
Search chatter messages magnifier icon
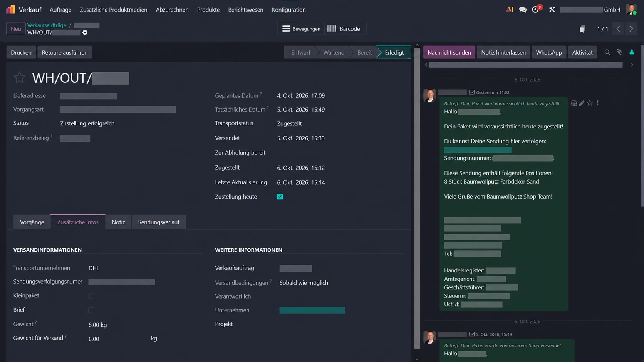pos(607,52)
